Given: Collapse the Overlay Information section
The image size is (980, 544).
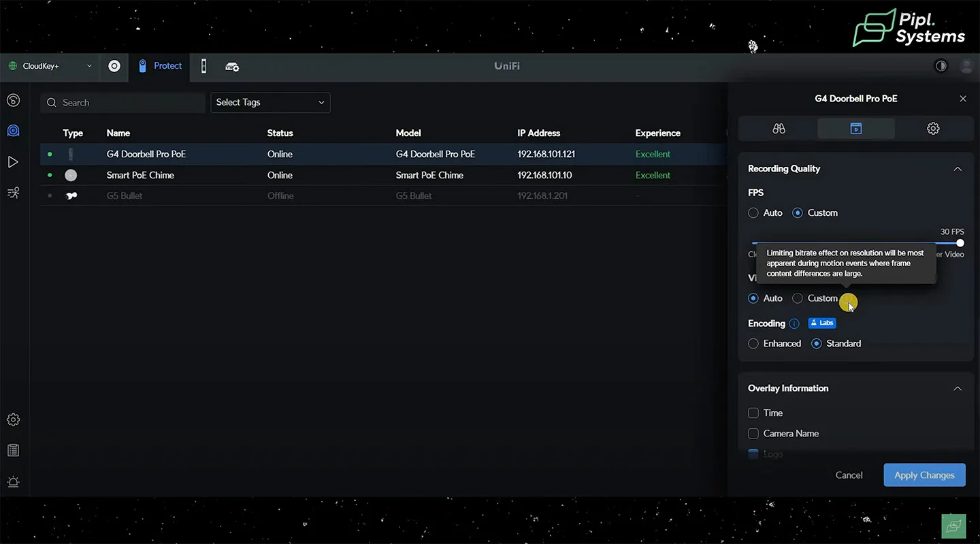Looking at the screenshot, I should point(958,389).
